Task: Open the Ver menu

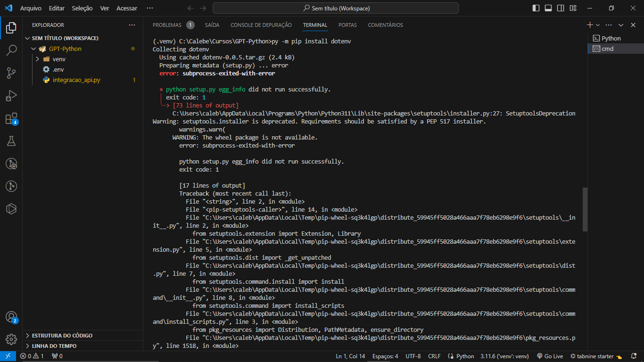Action: (105, 8)
